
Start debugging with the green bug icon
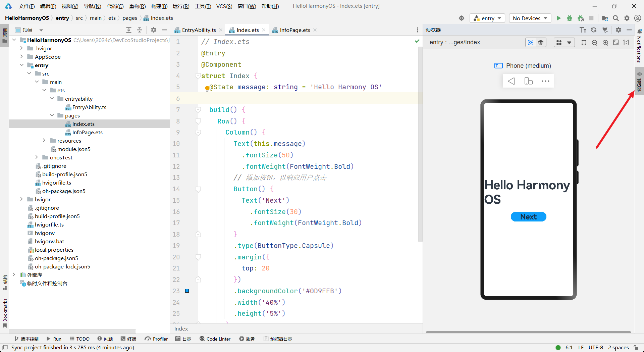pyautogui.click(x=570, y=18)
